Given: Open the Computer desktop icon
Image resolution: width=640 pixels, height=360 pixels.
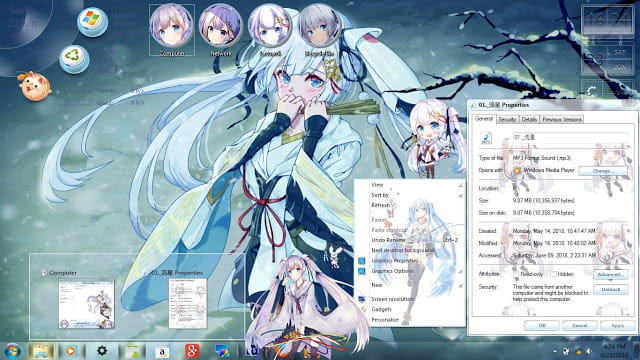Looking at the screenshot, I should coord(172,30).
